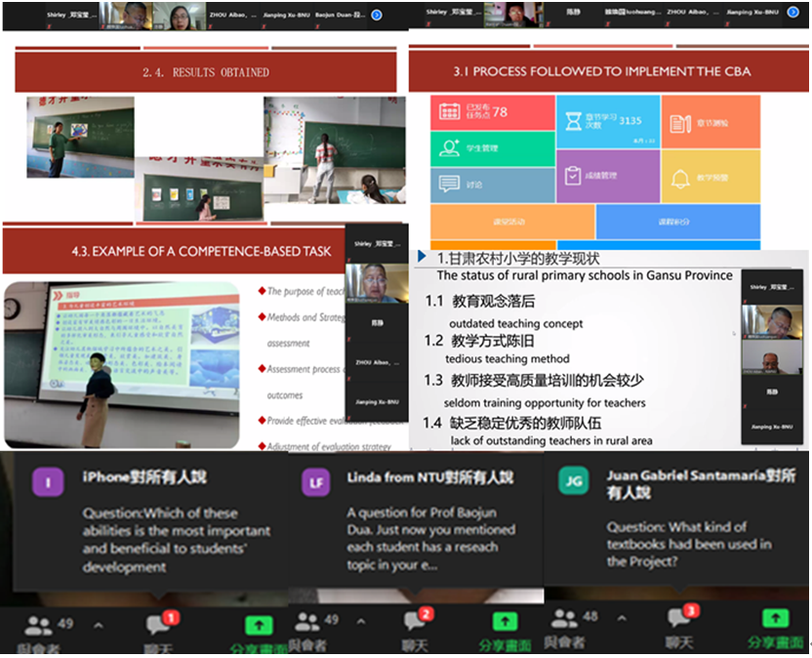812x658 pixels.
Task: Click the student management person icon
Action: pos(450,148)
